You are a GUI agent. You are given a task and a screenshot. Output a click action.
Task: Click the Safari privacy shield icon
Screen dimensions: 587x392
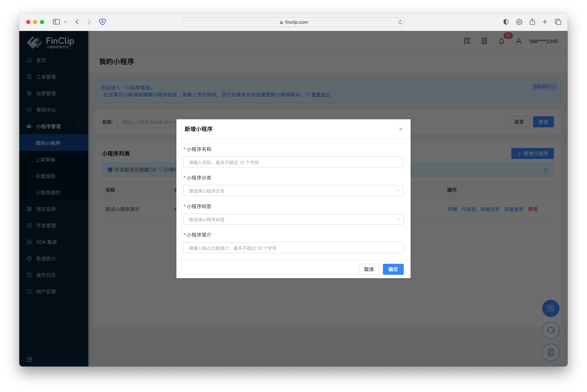102,22
